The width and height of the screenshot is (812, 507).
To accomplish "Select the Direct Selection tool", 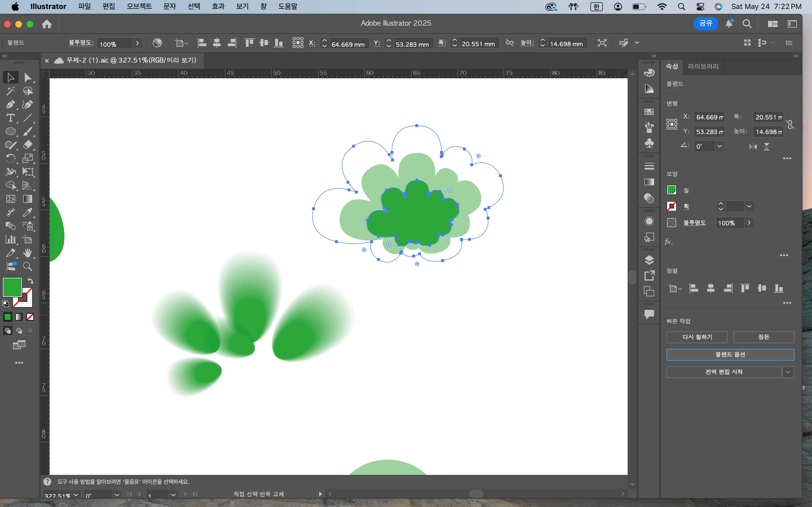I will pyautogui.click(x=28, y=77).
